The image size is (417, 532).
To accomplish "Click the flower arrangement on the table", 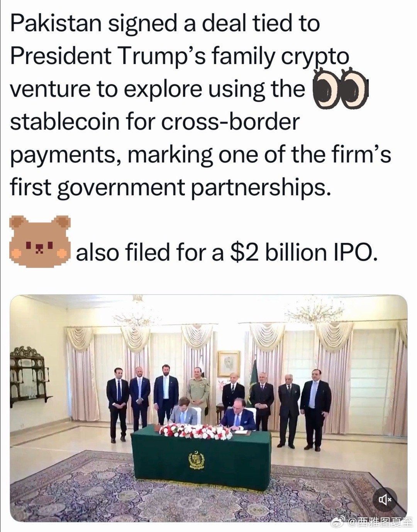I will click(196, 431).
